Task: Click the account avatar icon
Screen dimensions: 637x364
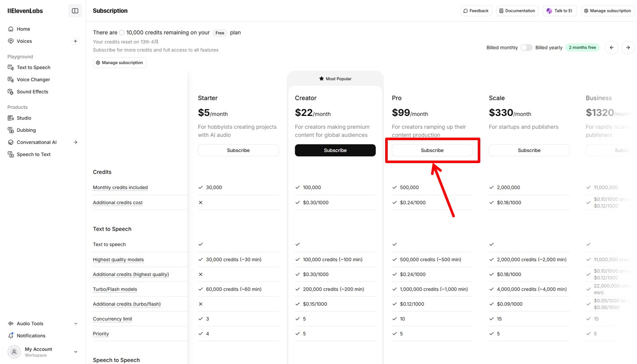Action: (14, 352)
